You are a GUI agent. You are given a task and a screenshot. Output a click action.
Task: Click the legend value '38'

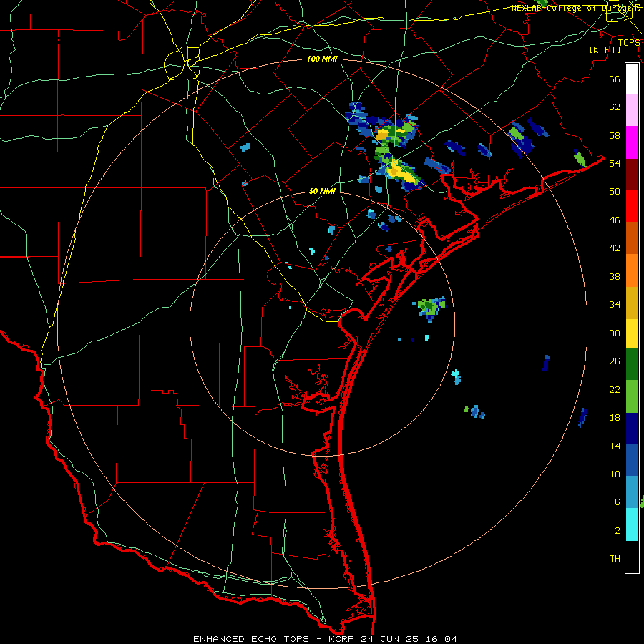tap(615, 276)
